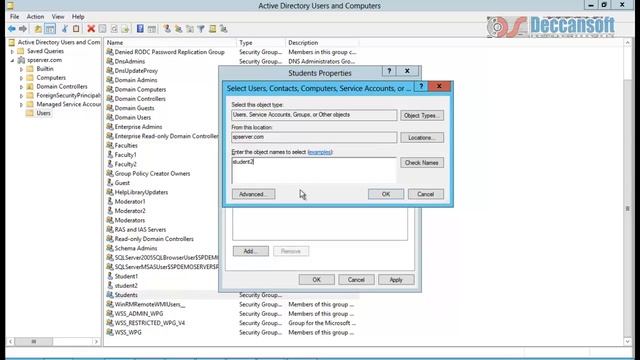The image size is (640, 360).
Task: Click the forward arrow in the toolbar
Action: [23, 29]
